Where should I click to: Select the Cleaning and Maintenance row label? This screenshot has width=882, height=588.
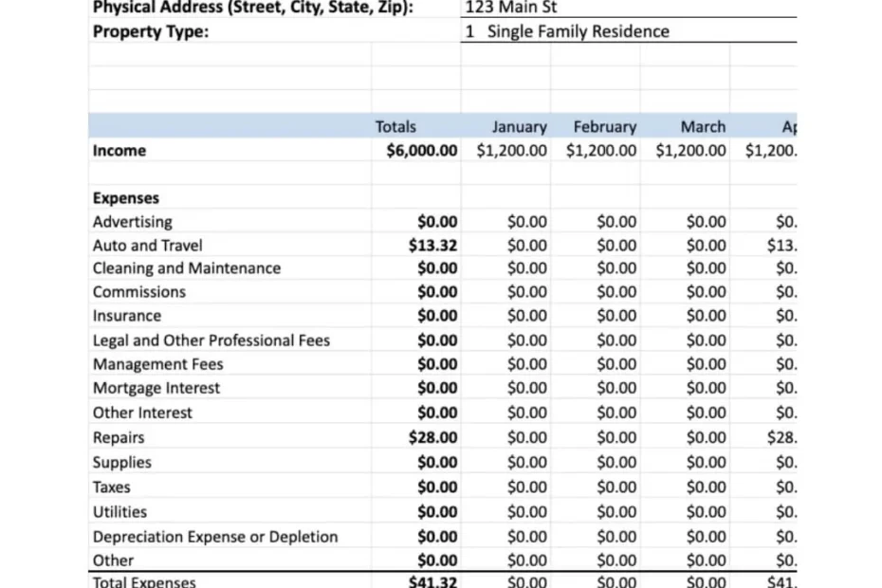tap(187, 267)
